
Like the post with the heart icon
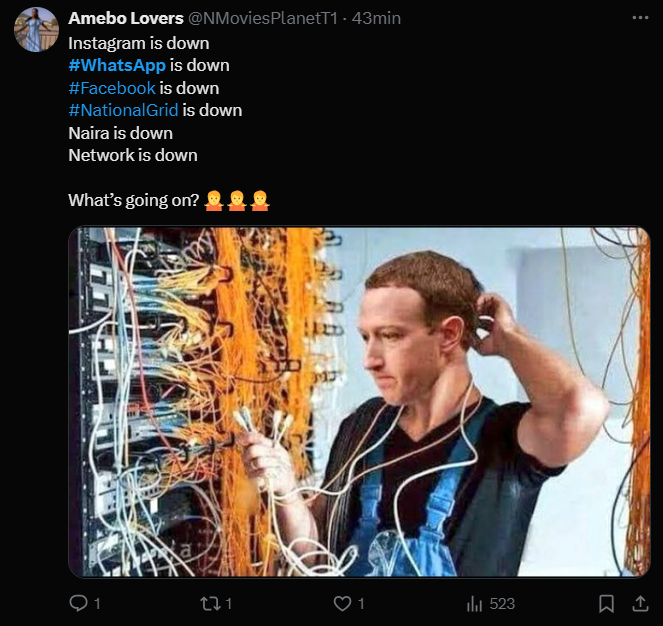pyautogui.click(x=342, y=603)
